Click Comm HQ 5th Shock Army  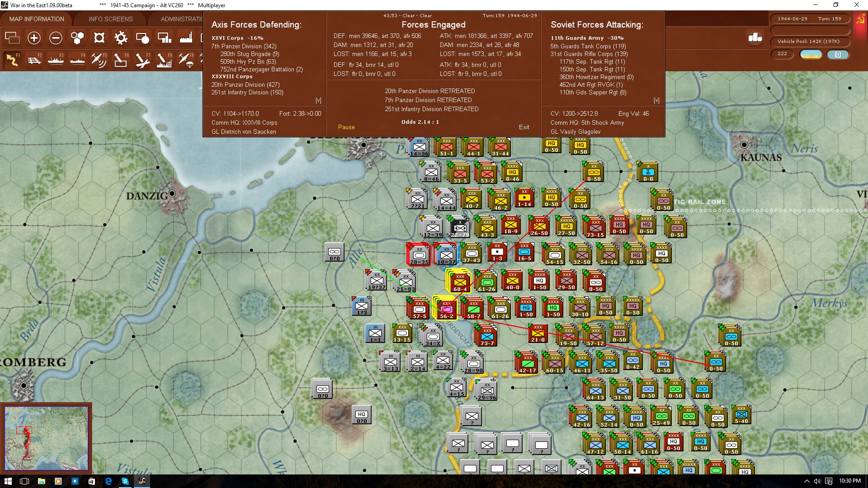pyautogui.click(x=587, y=122)
